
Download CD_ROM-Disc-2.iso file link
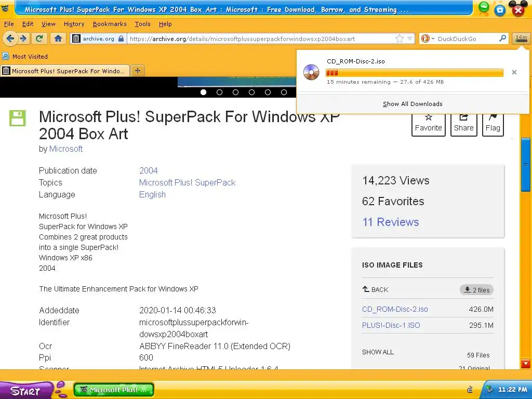pyautogui.click(x=395, y=309)
